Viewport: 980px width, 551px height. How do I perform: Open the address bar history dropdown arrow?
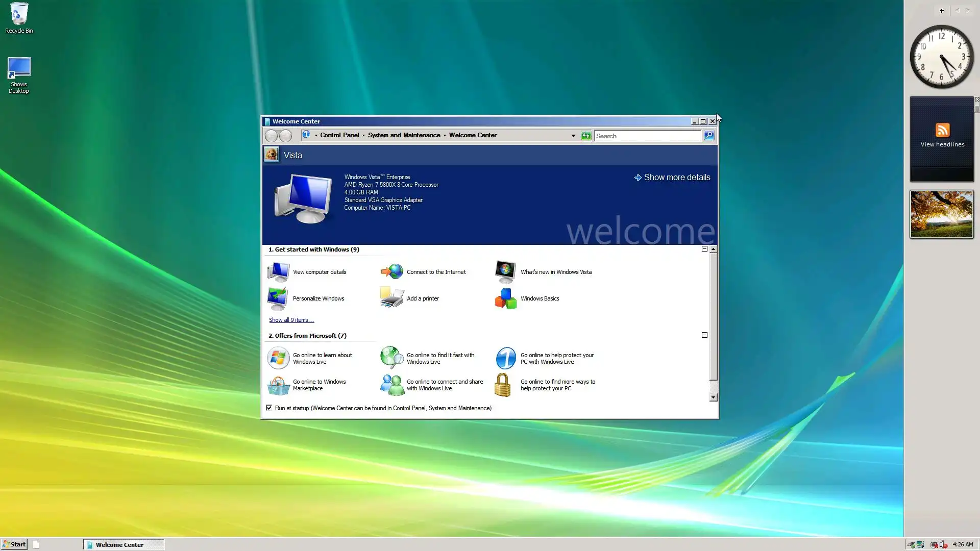pos(573,136)
